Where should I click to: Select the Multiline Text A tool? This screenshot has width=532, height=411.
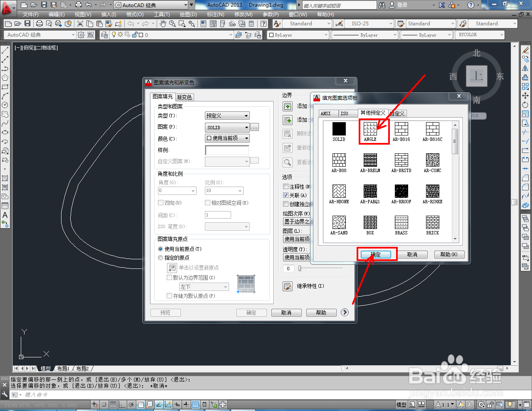[x=5, y=215]
